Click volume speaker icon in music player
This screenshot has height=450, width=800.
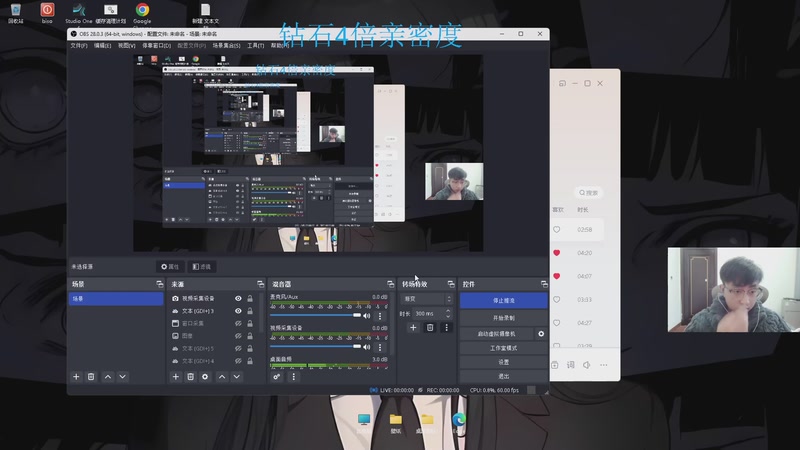[587, 365]
